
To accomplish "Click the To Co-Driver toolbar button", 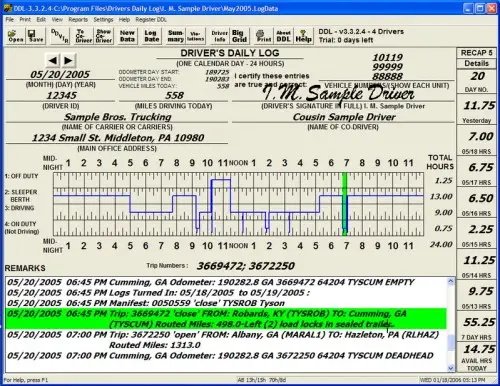I will [84, 36].
